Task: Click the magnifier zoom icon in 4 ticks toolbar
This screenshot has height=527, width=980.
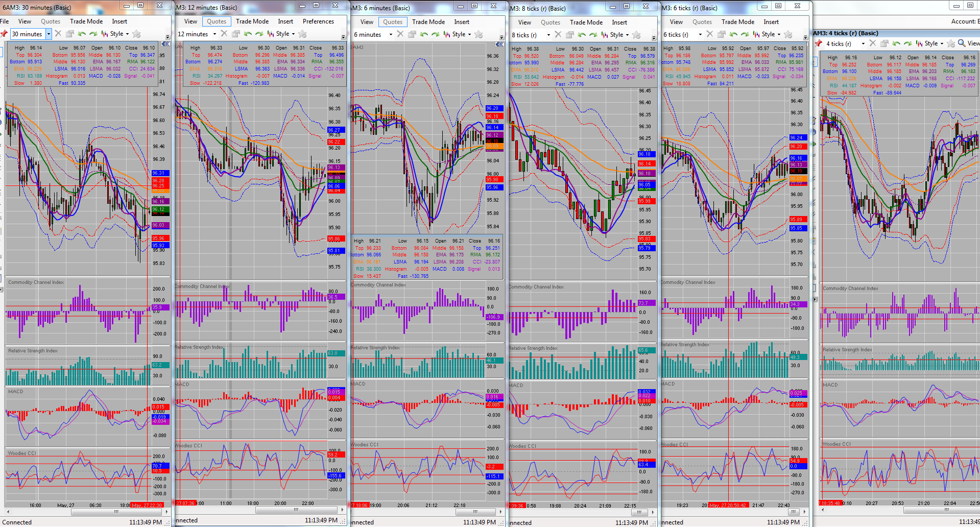Action: pyautogui.click(x=962, y=43)
